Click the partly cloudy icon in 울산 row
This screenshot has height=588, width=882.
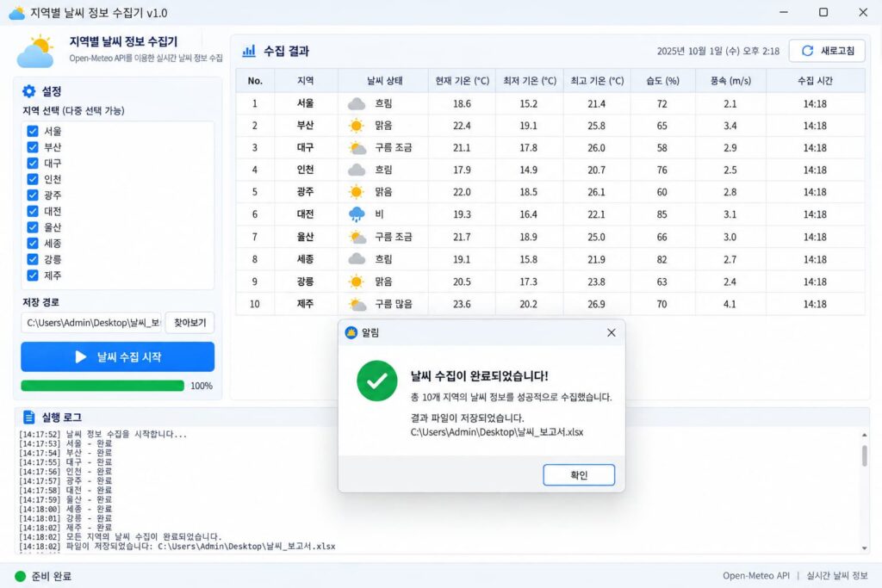[x=357, y=237]
